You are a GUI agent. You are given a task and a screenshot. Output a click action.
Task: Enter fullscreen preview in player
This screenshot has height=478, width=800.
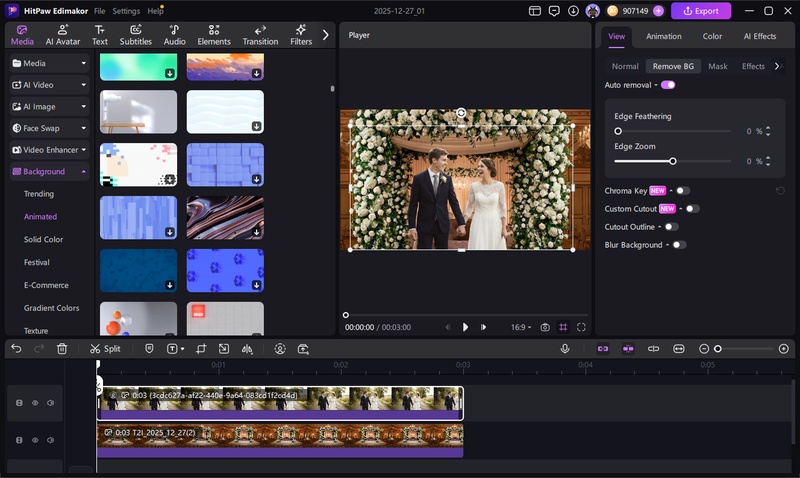(581, 327)
